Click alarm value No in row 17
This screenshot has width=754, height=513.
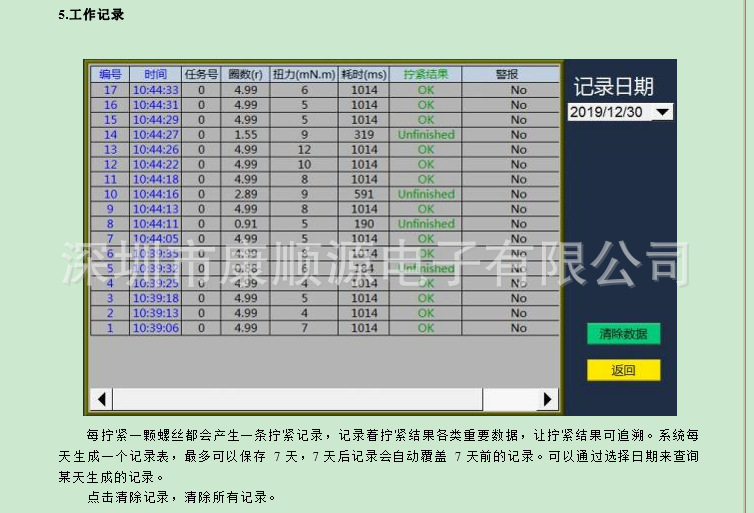(x=518, y=90)
